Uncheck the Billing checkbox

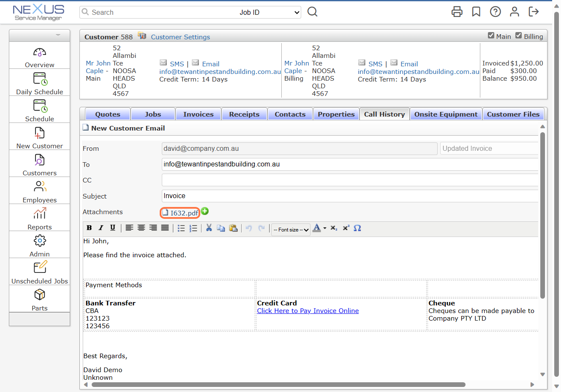pyautogui.click(x=519, y=36)
